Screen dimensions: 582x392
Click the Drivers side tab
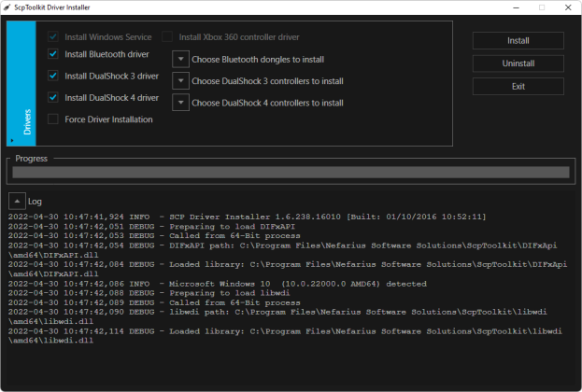[21, 83]
